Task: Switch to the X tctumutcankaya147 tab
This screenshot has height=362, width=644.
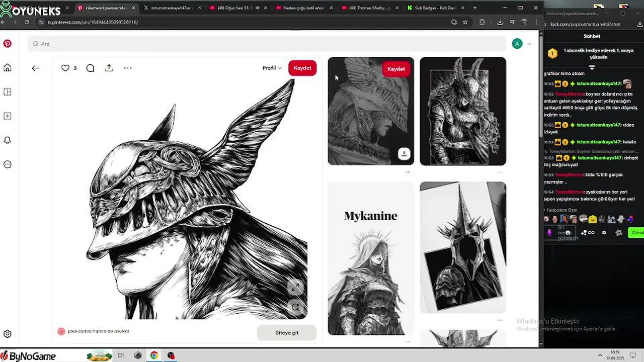Action: click(172, 8)
